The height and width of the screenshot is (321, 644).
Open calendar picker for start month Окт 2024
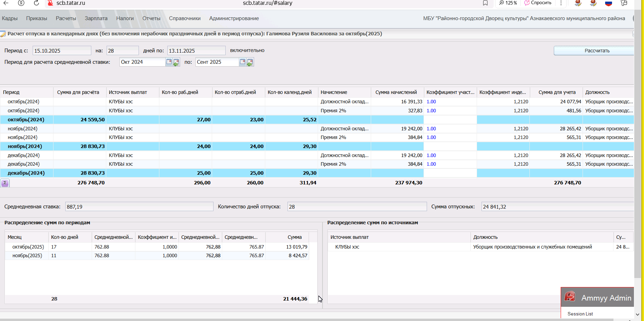[x=169, y=62]
